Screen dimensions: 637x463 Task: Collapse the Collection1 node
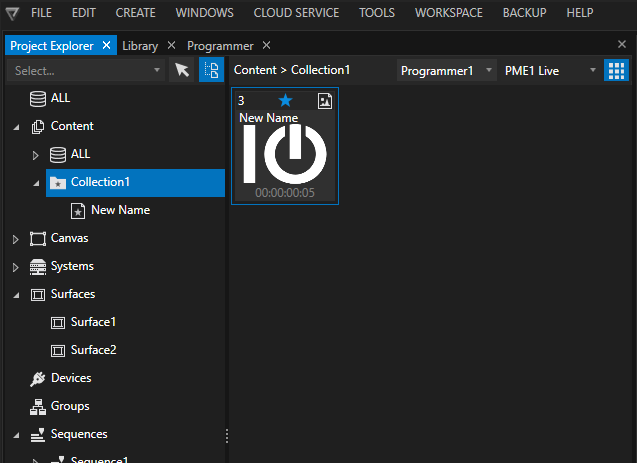point(37,183)
